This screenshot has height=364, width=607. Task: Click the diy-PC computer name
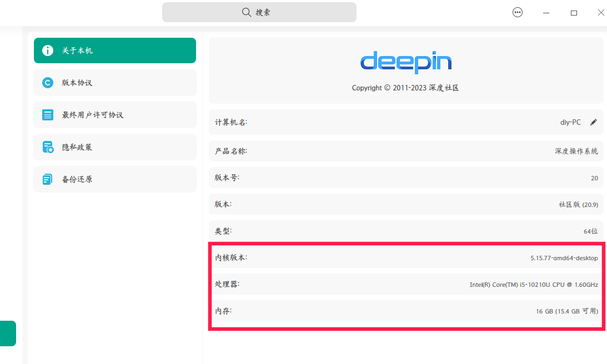[570, 122]
